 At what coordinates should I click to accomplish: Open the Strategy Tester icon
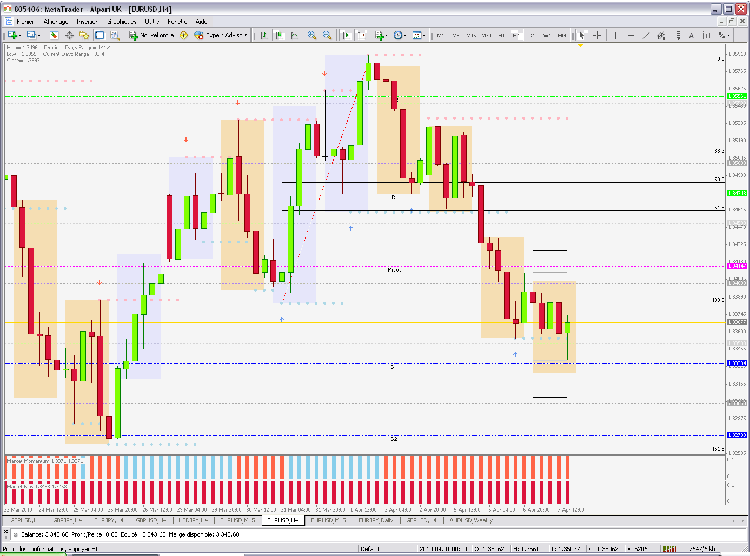tap(115, 35)
